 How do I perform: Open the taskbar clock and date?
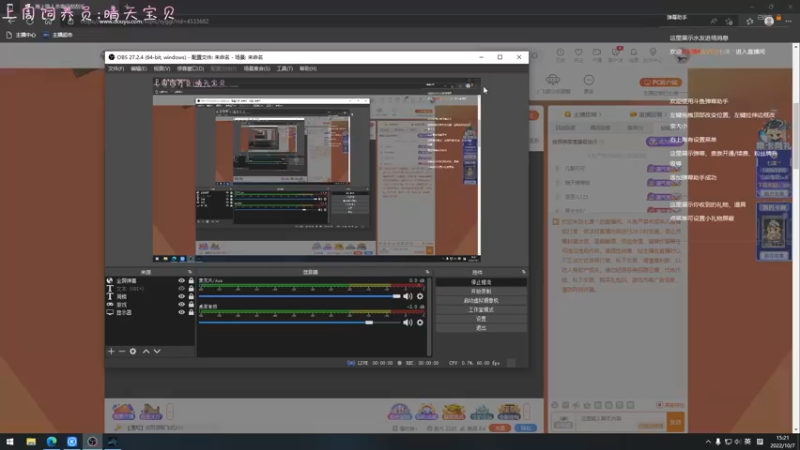coord(782,442)
